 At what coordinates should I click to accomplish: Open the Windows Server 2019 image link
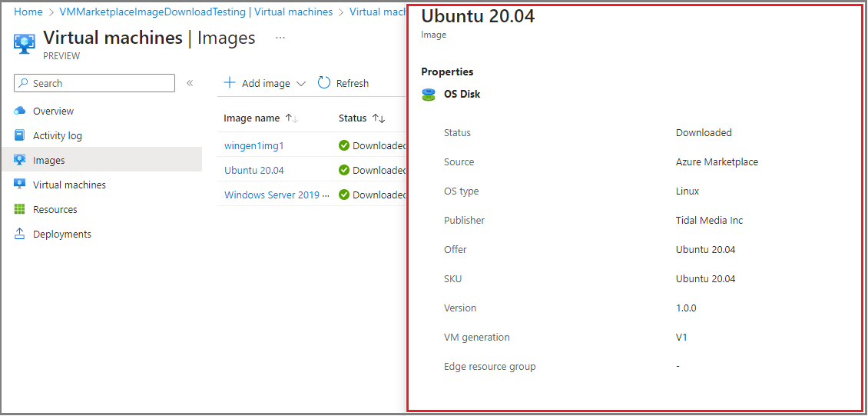coord(272,195)
